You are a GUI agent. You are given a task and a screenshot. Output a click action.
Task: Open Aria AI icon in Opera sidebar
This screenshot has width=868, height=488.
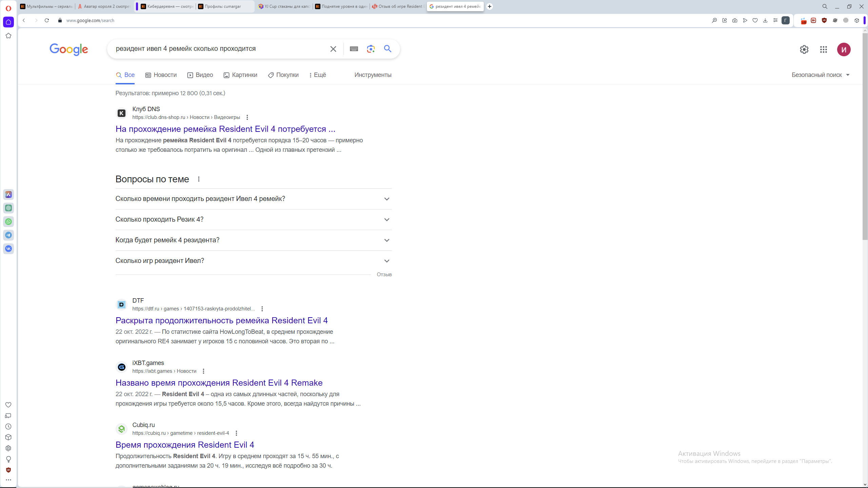click(8, 195)
